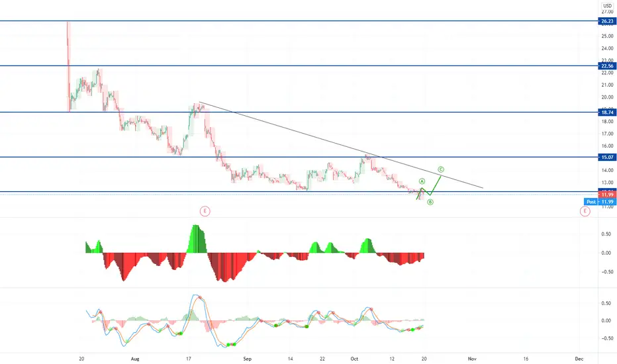Click the Nov date on time axis
Viewport: 617px width, 364px height.
(472, 359)
